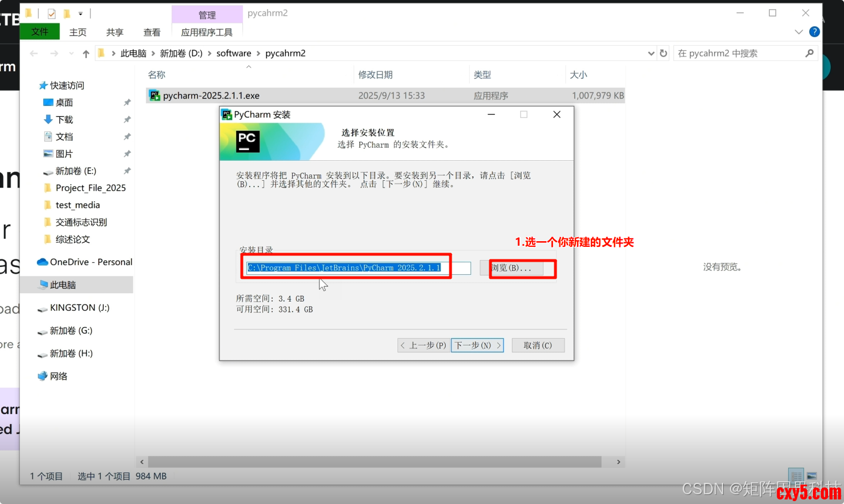Open the PyCharm installer title bar icon
The image size is (844, 504).
(226, 115)
